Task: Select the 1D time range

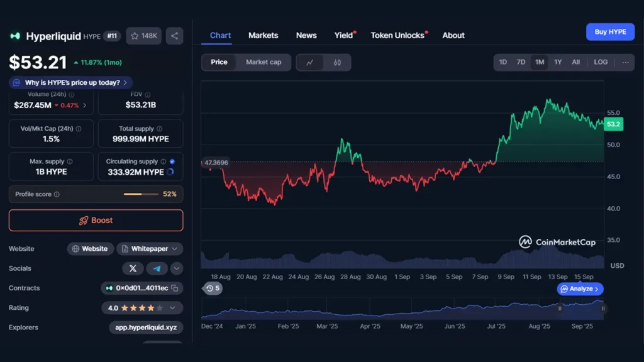Action: [x=502, y=62]
